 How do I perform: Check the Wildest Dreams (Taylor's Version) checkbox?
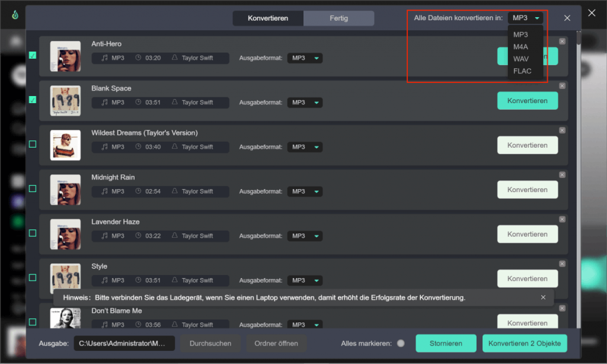click(x=33, y=145)
